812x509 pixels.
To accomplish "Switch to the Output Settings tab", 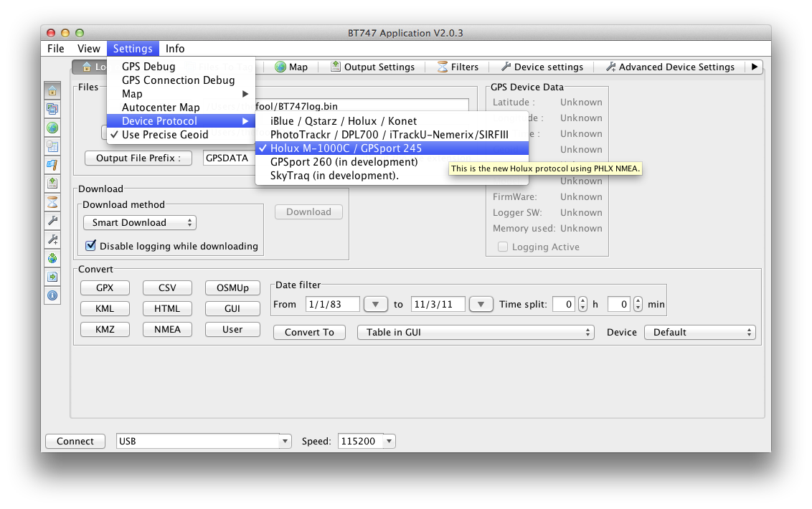I will point(373,67).
